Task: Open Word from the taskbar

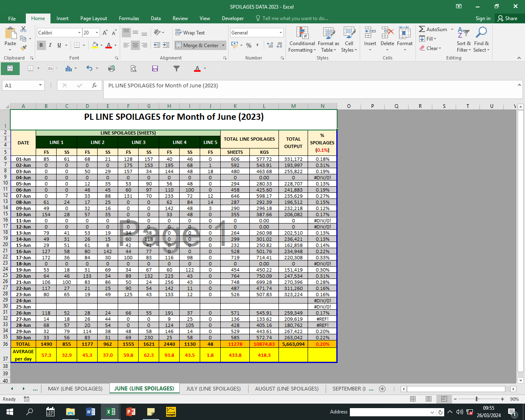Action: [90, 412]
